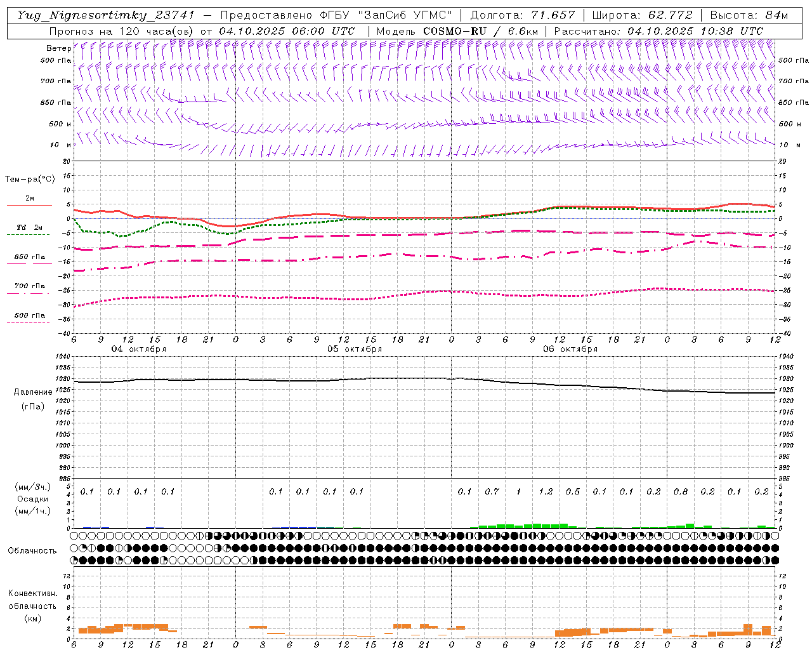Screen dimensions: 812x650
Task: Click the Тем-ра(°C) panel label
Action: click(30, 180)
